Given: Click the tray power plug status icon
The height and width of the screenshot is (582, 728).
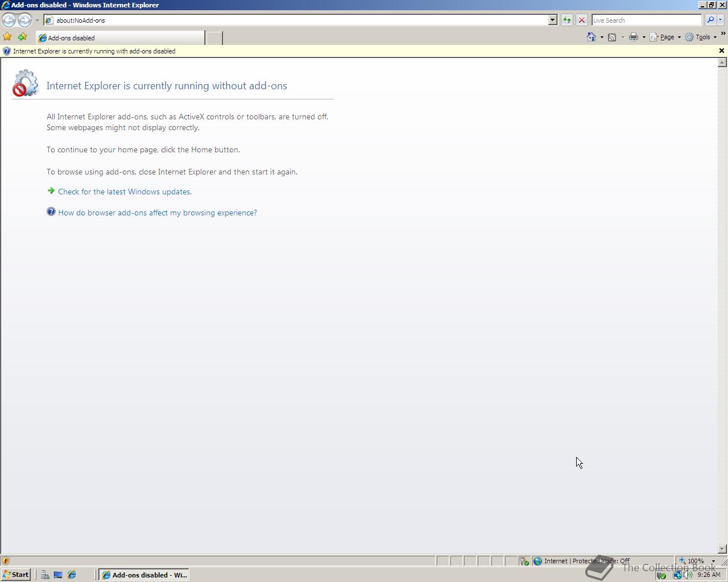Looking at the screenshot, I should click(x=661, y=575).
